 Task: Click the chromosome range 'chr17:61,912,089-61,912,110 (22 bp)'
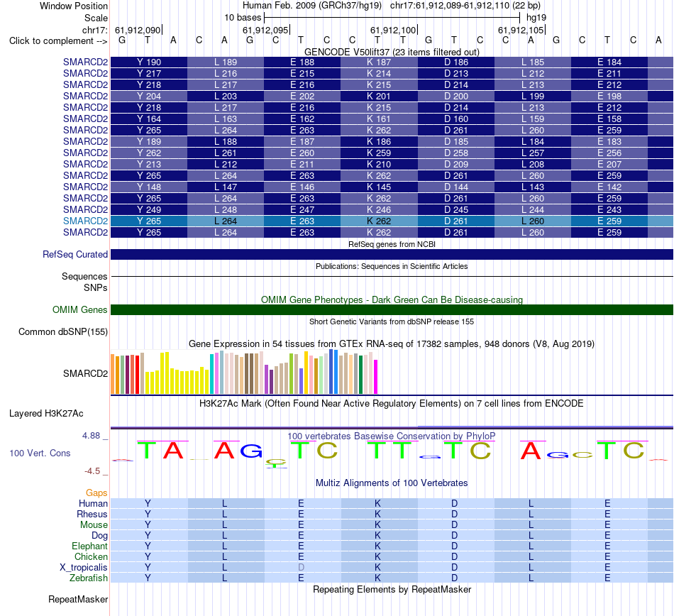click(465, 6)
